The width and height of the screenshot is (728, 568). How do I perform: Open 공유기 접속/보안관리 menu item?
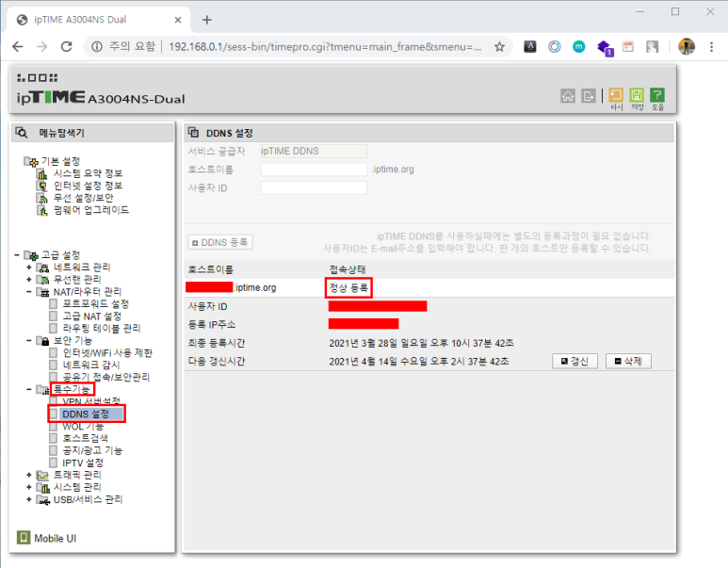(x=105, y=377)
